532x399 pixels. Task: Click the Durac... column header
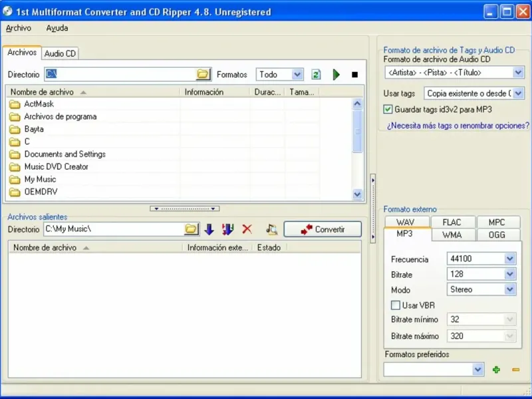267,92
